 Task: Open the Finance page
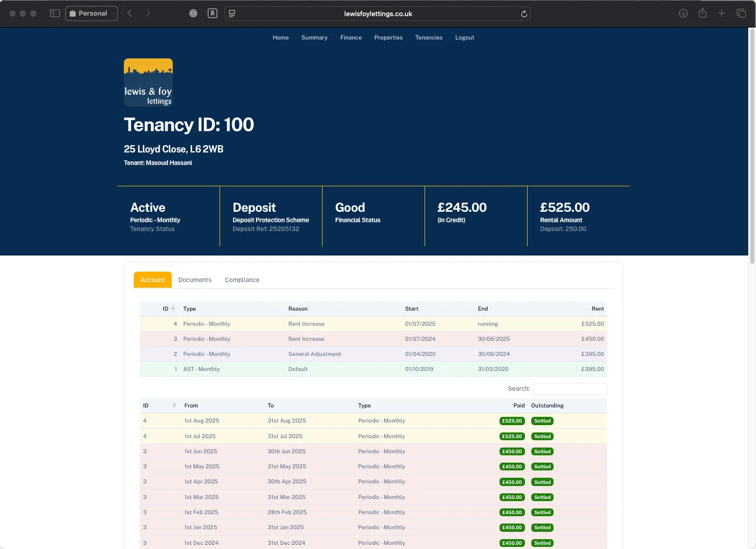pyautogui.click(x=351, y=37)
